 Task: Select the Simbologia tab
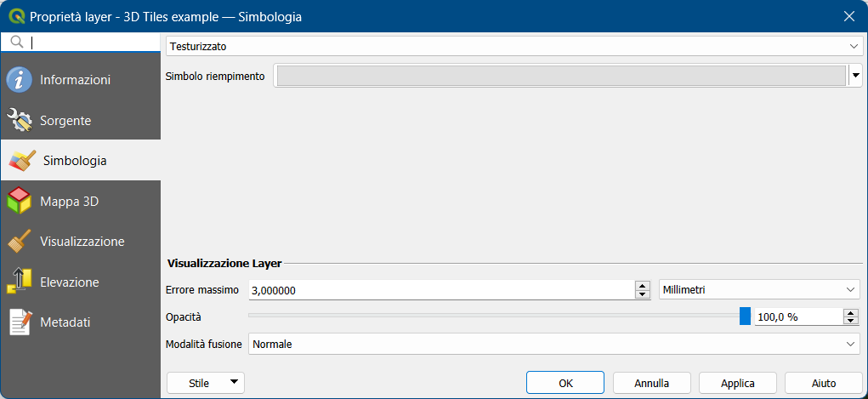pos(80,161)
